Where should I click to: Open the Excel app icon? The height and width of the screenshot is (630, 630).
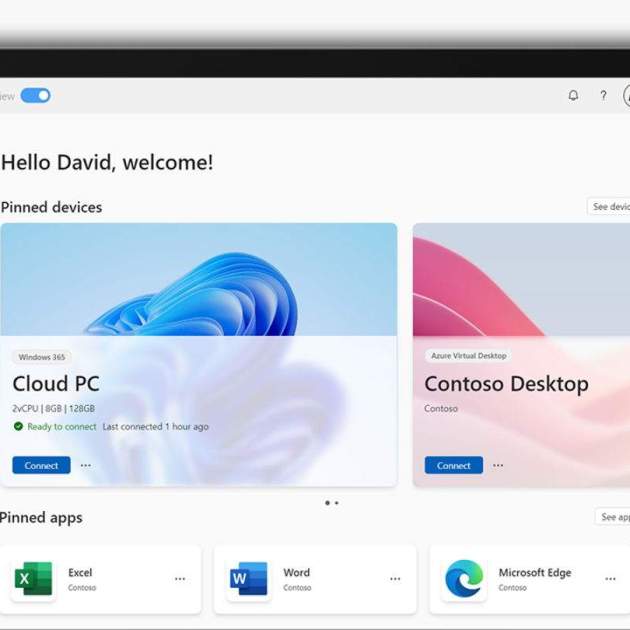(34, 580)
